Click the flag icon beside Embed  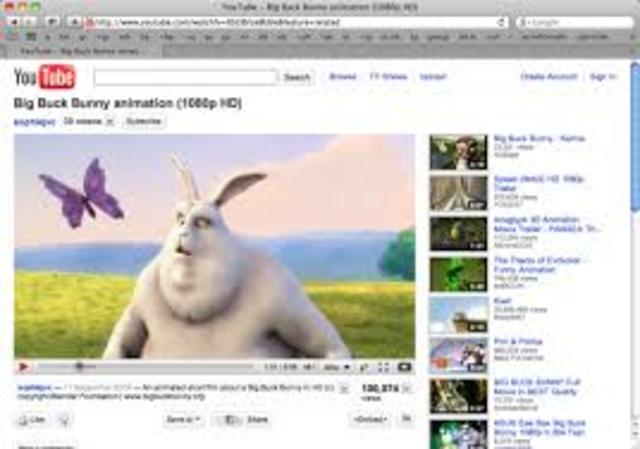click(407, 418)
